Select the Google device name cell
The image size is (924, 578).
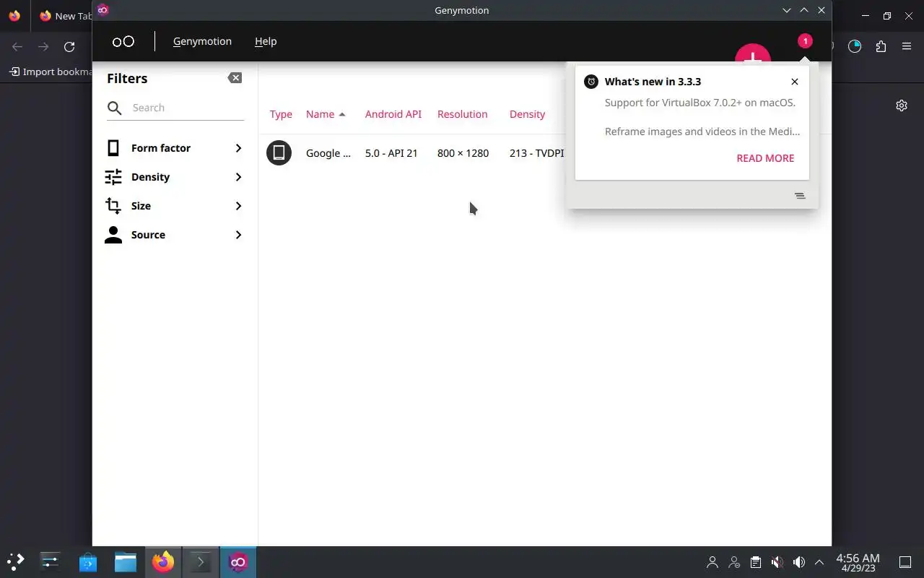[x=328, y=153]
